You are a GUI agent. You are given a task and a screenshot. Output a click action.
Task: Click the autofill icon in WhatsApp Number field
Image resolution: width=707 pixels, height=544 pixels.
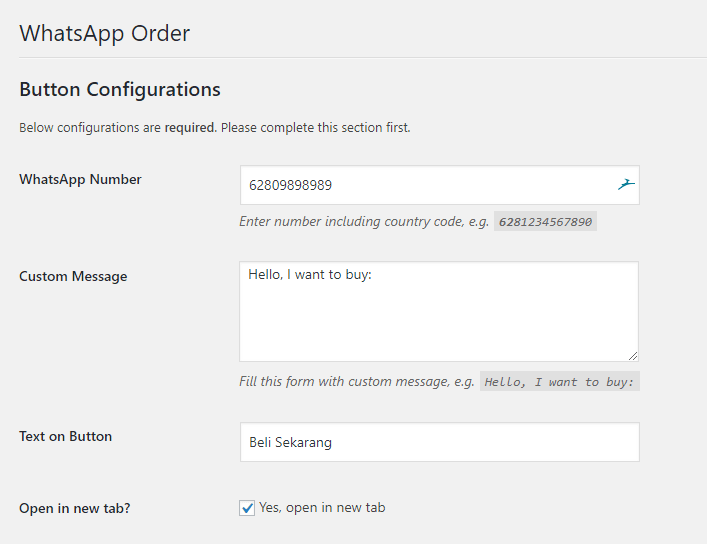(x=626, y=184)
